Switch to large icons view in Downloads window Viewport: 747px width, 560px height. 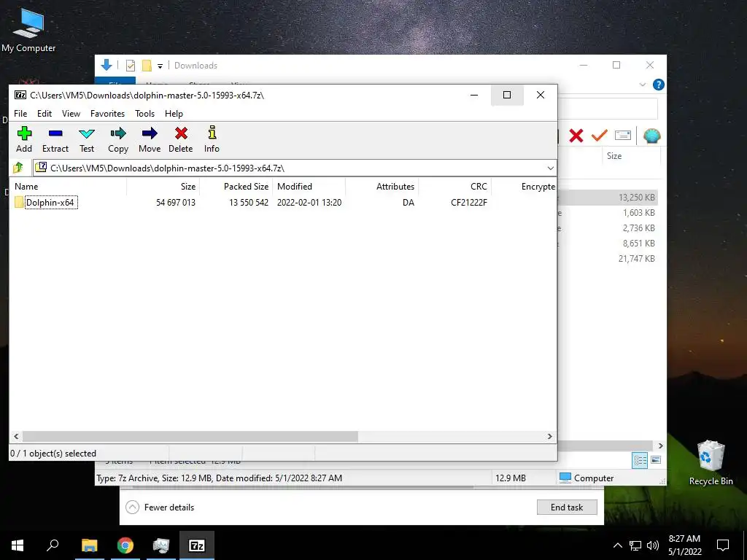pyautogui.click(x=656, y=460)
